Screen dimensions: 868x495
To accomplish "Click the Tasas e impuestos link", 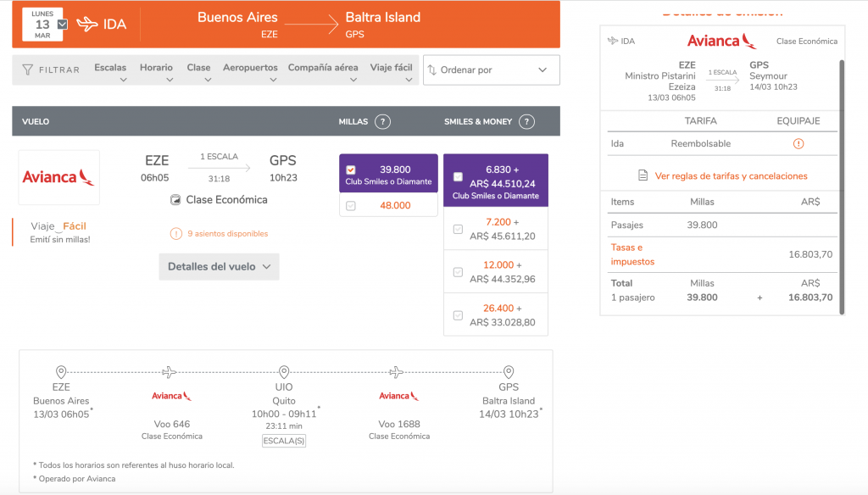I will coord(632,254).
